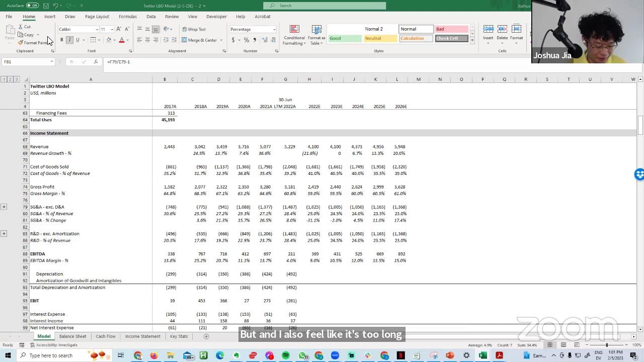Click the red Font Color button

[122, 40]
